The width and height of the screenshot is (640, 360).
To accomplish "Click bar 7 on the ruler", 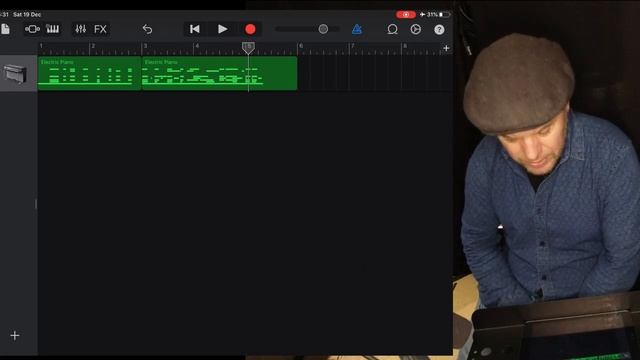I will pos(353,46).
